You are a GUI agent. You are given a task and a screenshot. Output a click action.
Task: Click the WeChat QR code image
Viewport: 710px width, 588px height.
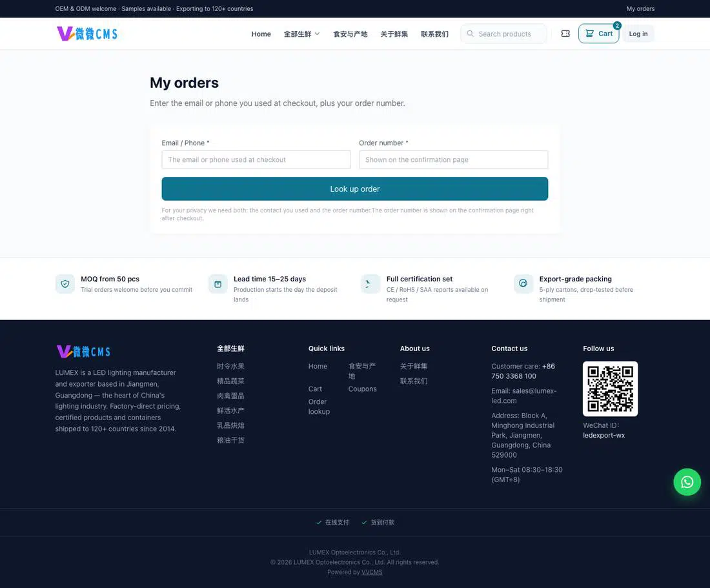pos(610,389)
